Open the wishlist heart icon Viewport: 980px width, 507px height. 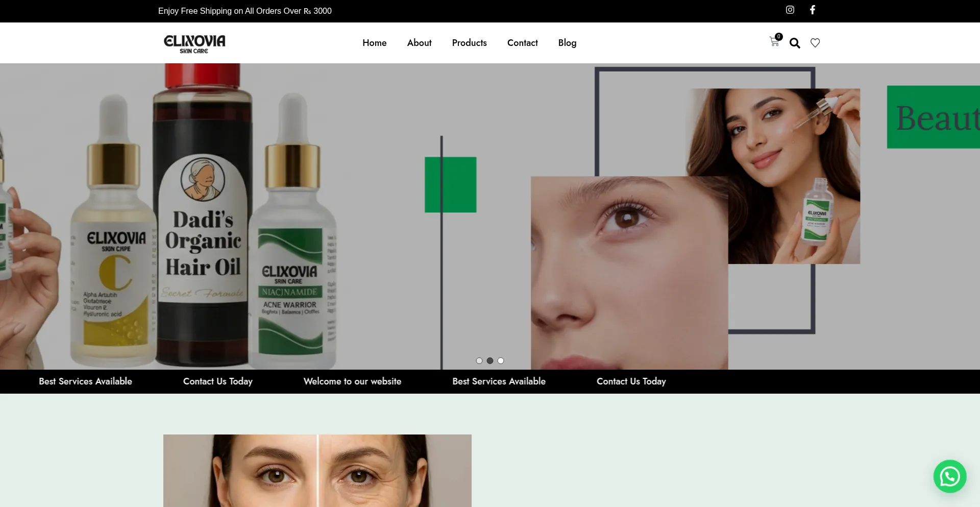tap(815, 43)
